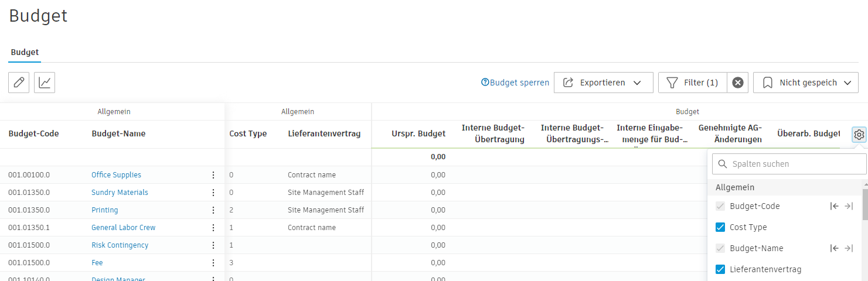Sort by the Urspr. Budget column header
The height and width of the screenshot is (281, 868).
pyautogui.click(x=418, y=134)
